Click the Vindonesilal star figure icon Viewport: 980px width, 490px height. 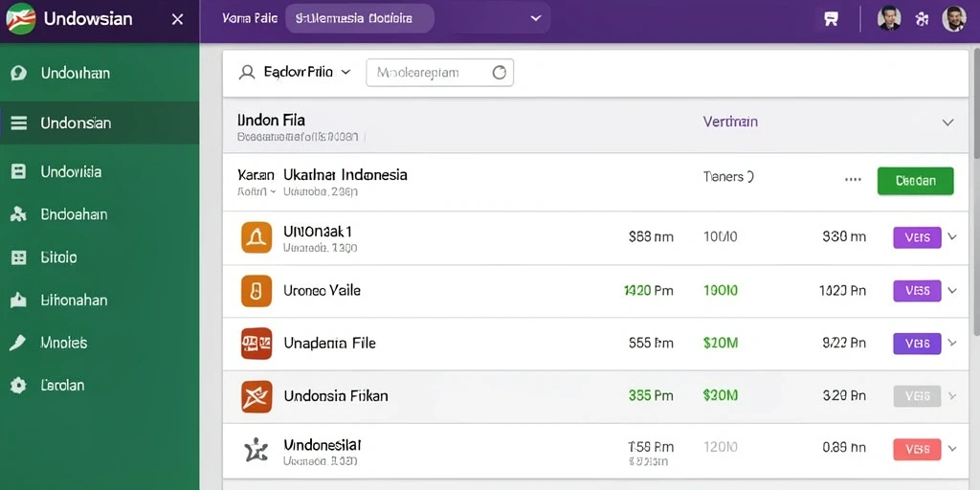(x=256, y=449)
